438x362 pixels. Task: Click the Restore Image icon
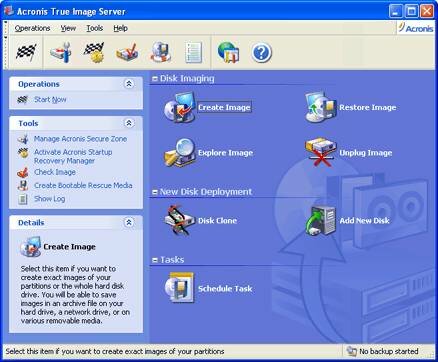click(320, 107)
